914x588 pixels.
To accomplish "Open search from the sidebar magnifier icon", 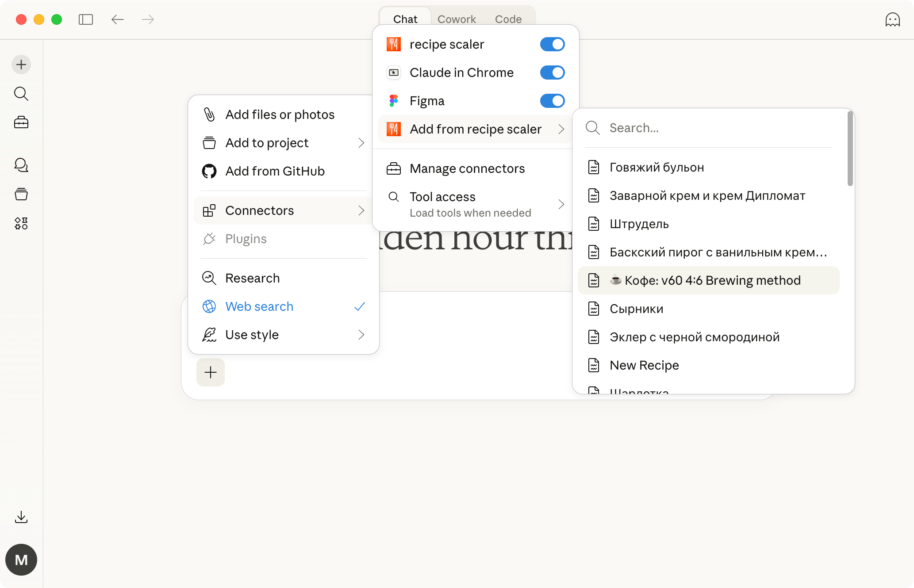I will [21, 94].
